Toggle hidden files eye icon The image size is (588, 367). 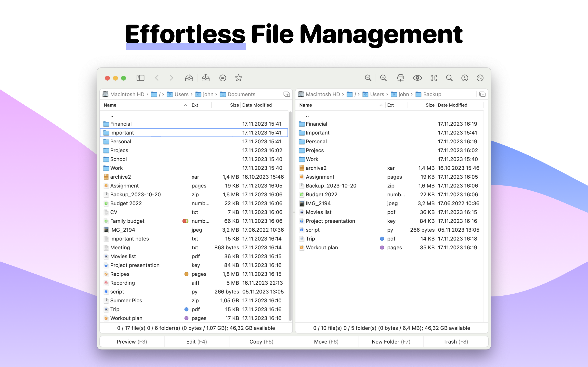417,78
